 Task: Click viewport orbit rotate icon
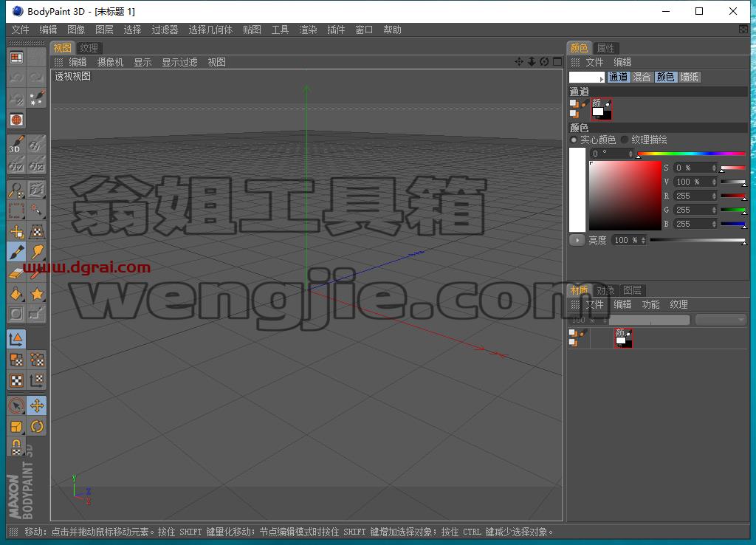click(544, 62)
